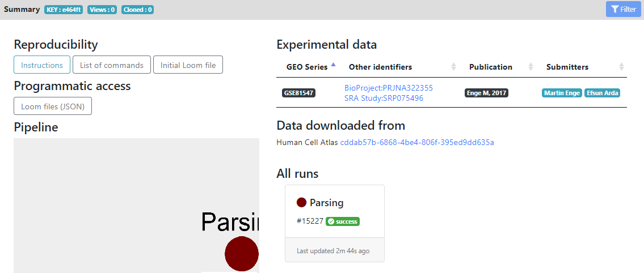Open the List of commands
Image resolution: width=644 pixels, height=273 pixels.
click(112, 65)
